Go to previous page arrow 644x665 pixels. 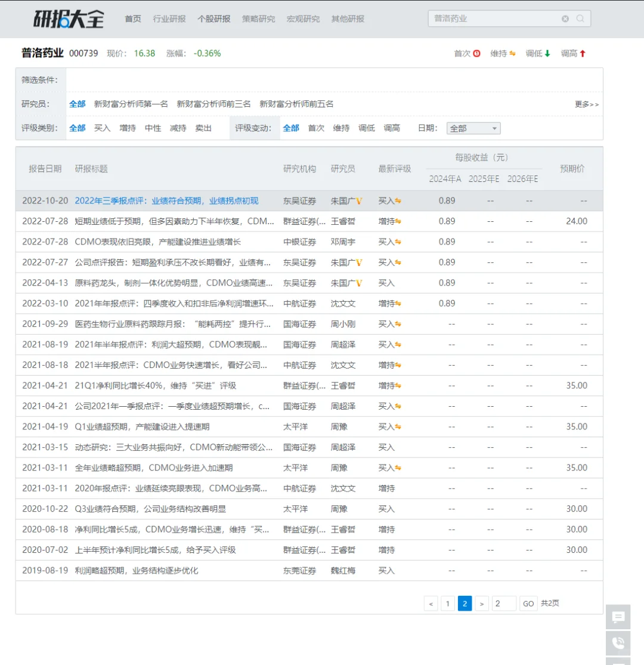coord(431,604)
